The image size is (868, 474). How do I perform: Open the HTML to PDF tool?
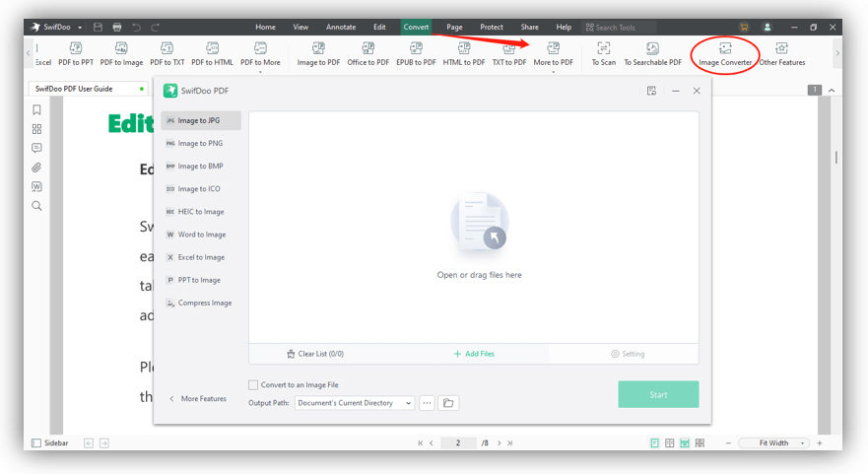tap(464, 54)
